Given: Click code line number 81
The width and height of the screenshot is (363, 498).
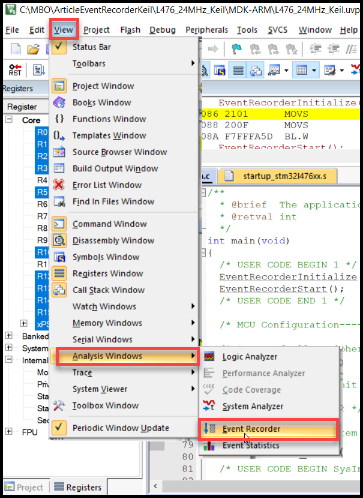Looking at the screenshot, I should click(x=188, y=469).
